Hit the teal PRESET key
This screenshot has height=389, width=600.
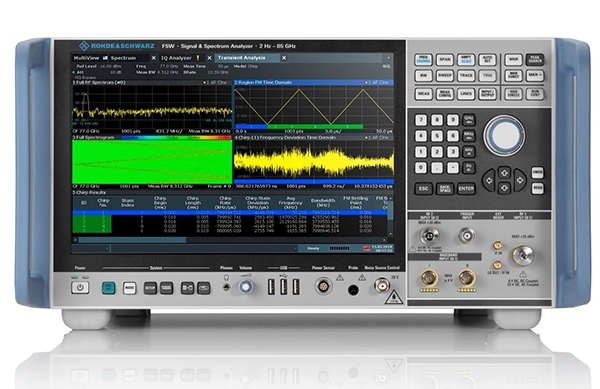[x=108, y=288]
